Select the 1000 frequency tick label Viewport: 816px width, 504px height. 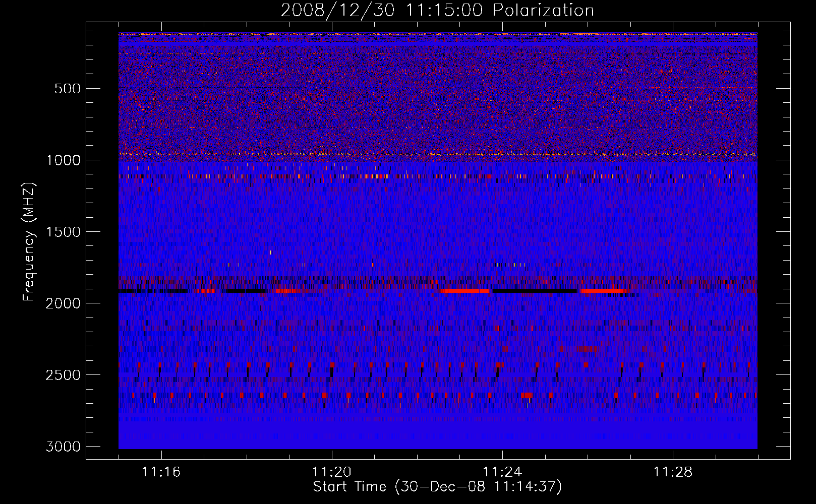point(63,160)
